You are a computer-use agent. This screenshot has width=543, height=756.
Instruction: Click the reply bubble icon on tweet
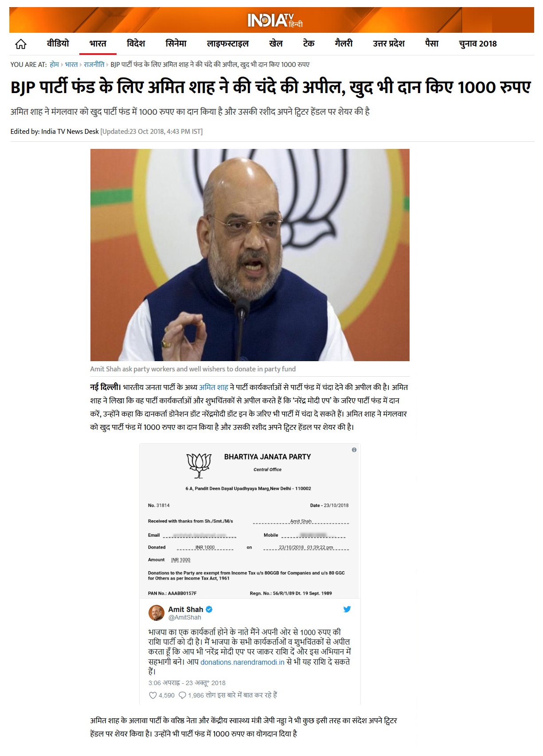182,695
